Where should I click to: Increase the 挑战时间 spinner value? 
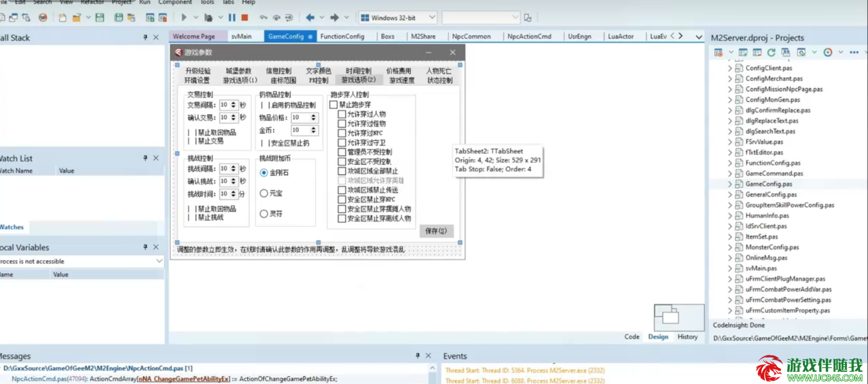(x=233, y=192)
